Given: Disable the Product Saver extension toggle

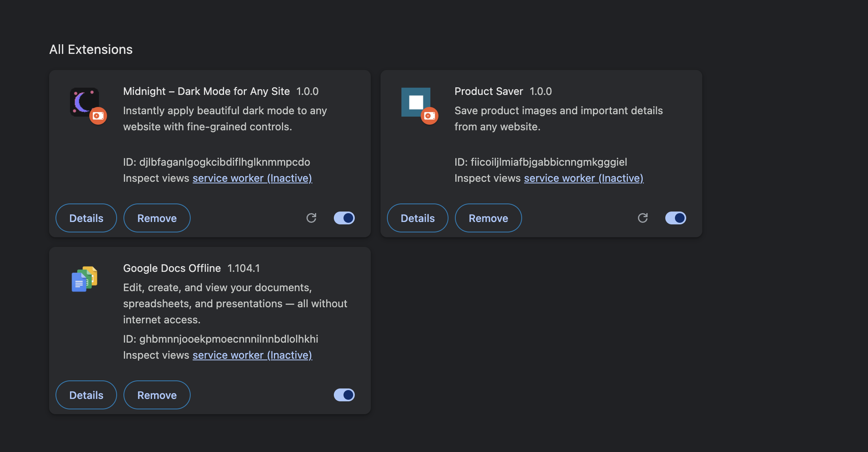Looking at the screenshot, I should pos(676,218).
